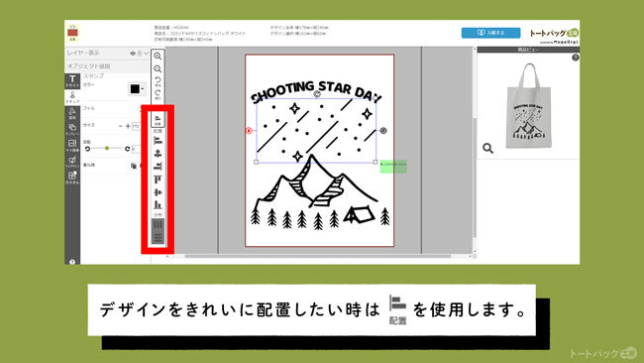This screenshot has width=644, height=363.
Task: Click the magnifier icon in product preview
Action: 487,148
